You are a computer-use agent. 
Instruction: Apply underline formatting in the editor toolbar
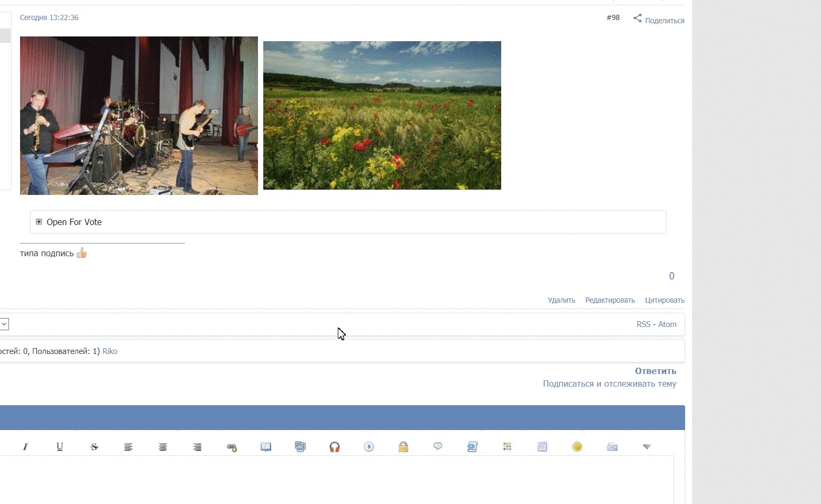(60, 447)
